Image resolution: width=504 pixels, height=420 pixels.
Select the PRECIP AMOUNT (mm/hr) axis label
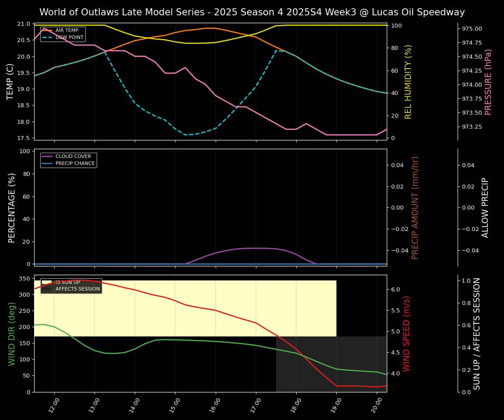tap(415, 207)
